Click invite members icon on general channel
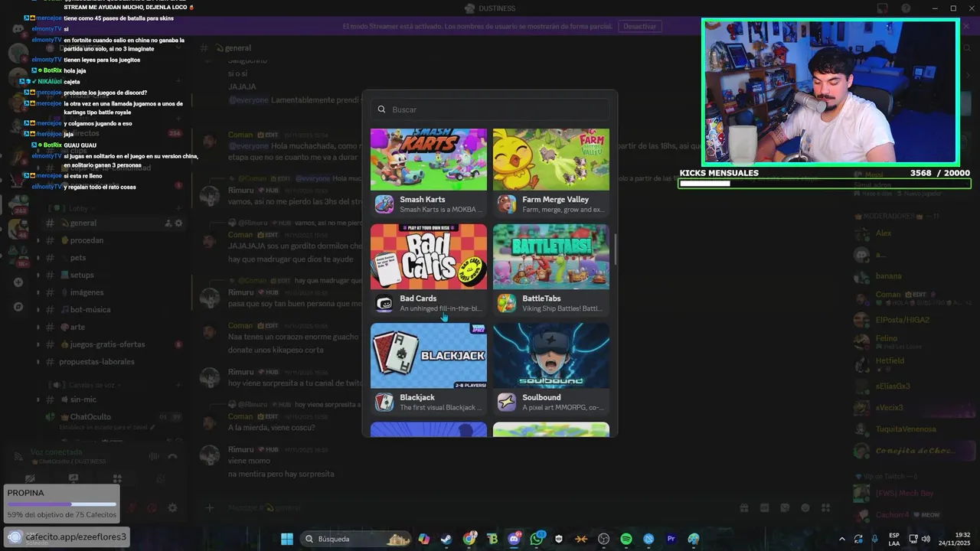The image size is (980, 551). [x=168, y=223]
